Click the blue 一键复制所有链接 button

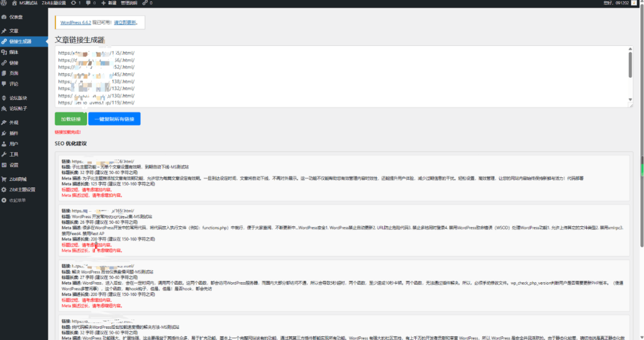point(114,119)
